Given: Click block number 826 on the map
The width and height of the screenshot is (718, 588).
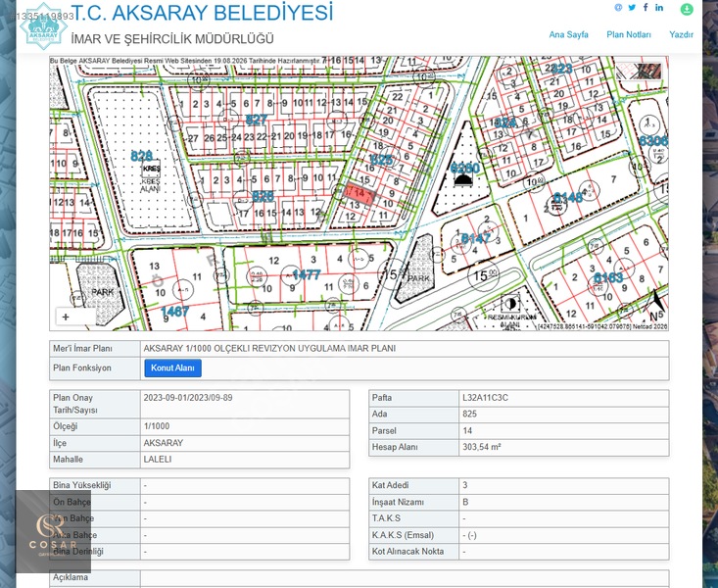Looking at the screenshot, I should coord(263,197).
